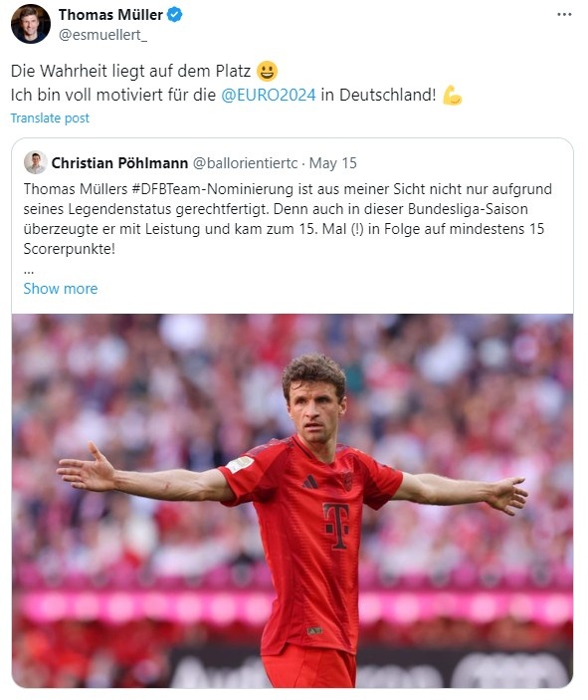Click the @ballorientiertc handle
Image resolution: width=588 pixels, height=700 pixels.
tap(245, 163)
